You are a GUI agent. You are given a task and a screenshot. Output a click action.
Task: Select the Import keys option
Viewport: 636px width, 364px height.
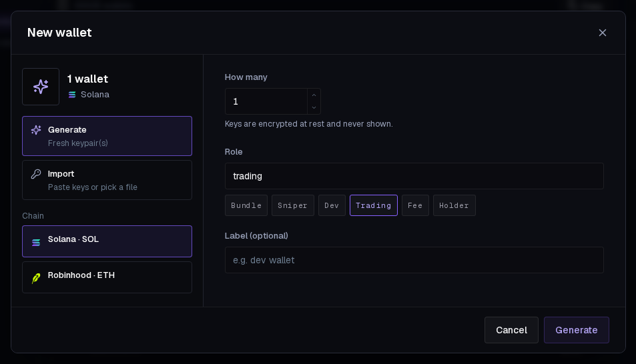(107, 180)
